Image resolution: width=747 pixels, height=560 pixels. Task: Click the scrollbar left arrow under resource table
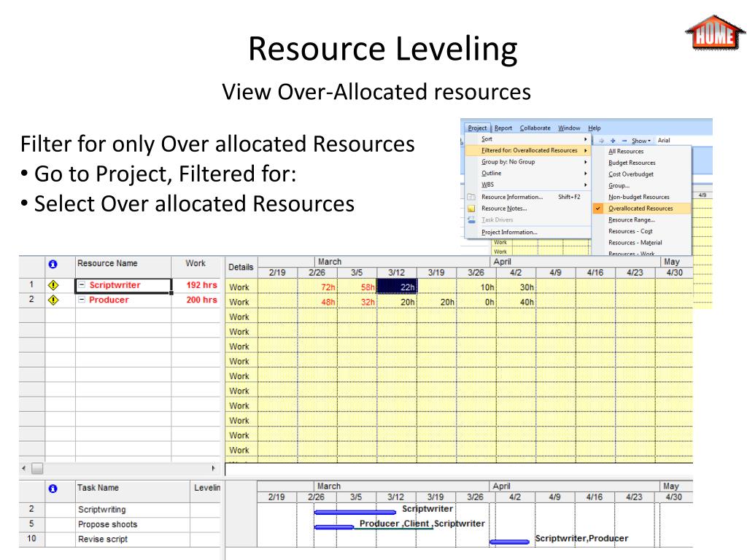coord(24,469)
